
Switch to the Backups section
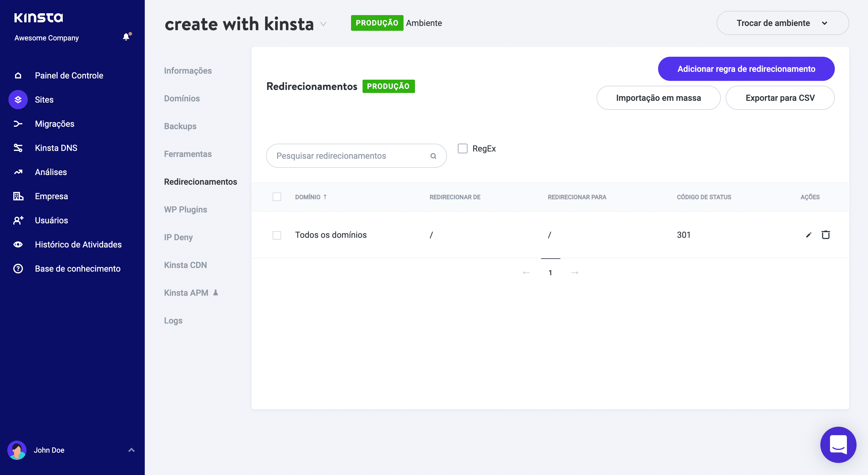pos(180,126)
